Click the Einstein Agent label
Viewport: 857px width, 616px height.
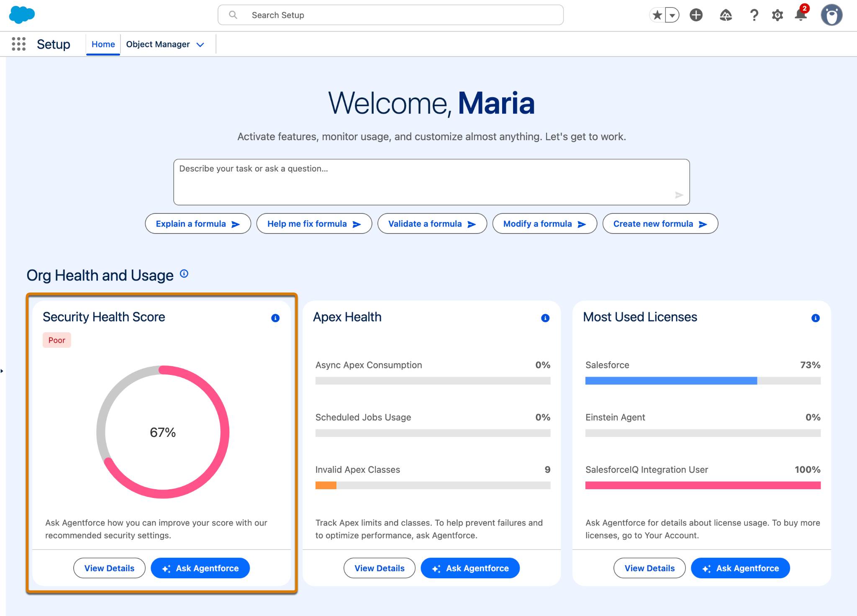click(615, 417)
